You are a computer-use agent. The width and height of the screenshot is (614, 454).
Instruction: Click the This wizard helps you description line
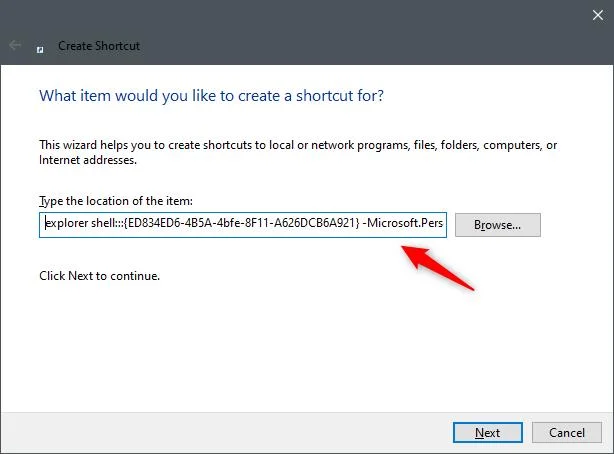[x=298, y=145]
